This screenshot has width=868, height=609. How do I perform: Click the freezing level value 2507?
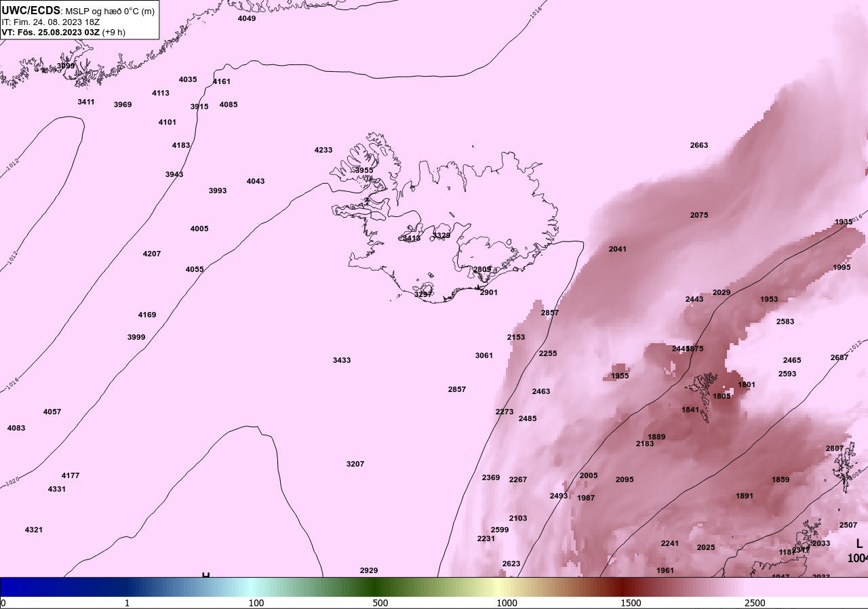(x=848, y=525)
